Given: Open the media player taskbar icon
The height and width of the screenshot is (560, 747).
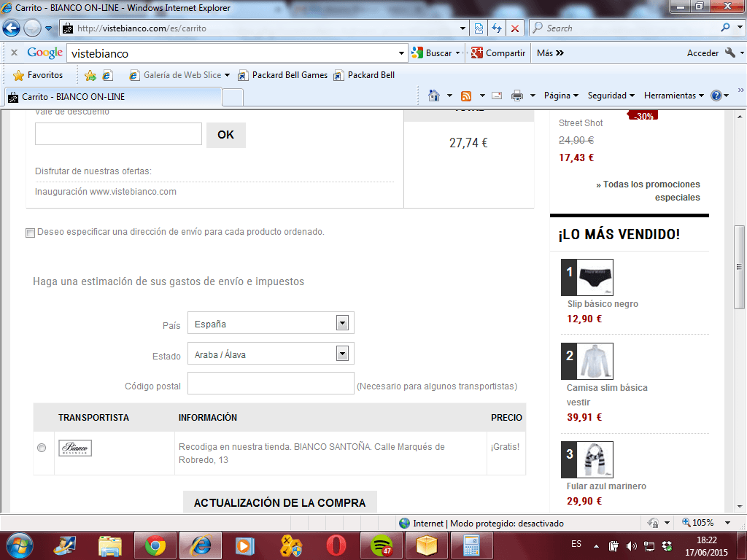Looking at the screenshot, I should 245,545.
